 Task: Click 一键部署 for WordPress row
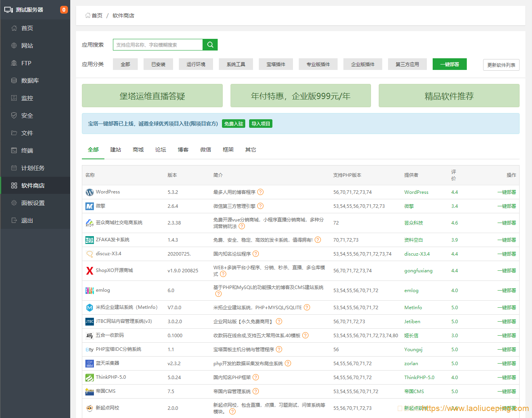click(x=507, y=192)
